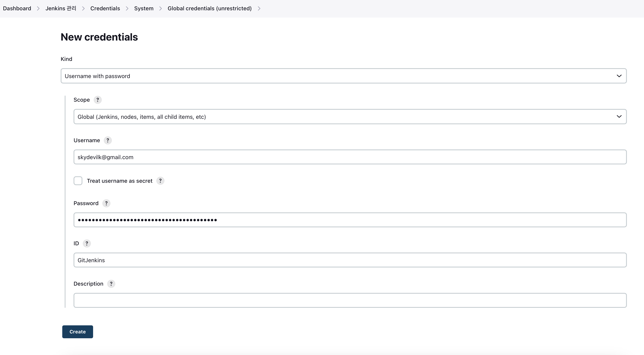Click chevron arrow after Dashboard breadcrumb
The image size is (644, 355).
[x=38, y=8]
